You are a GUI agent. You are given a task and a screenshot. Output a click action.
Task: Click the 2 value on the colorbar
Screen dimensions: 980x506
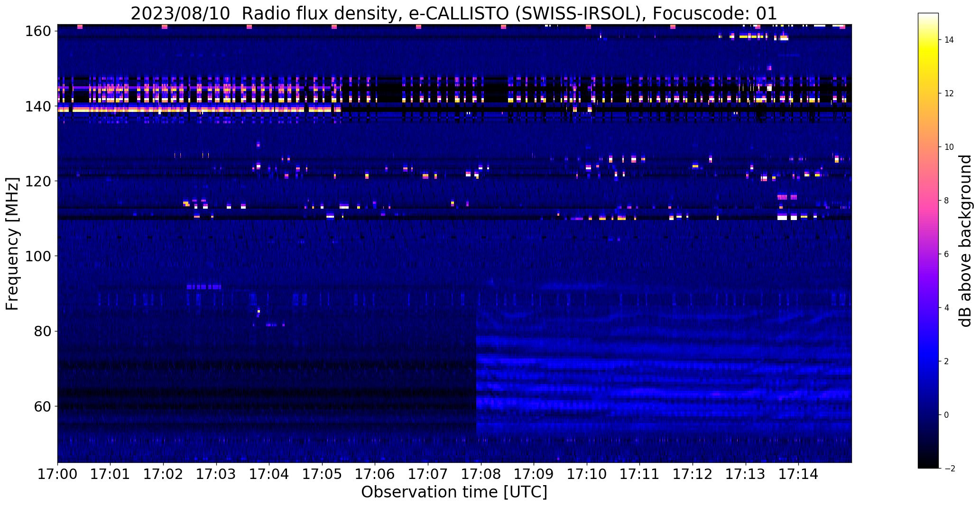(x=946, y=361)
